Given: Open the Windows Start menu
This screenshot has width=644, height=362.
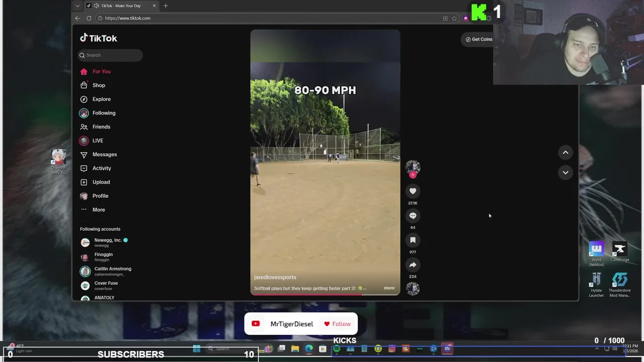Looking at the screenshot, I should point(196,349).
